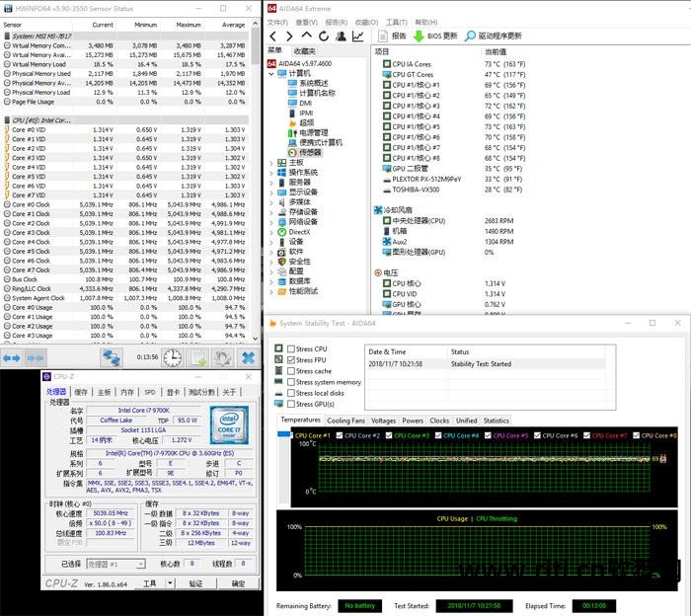Open the CPU-Z 内存 tab
This screenshot has height=616, width=691.
click(127, 392)
